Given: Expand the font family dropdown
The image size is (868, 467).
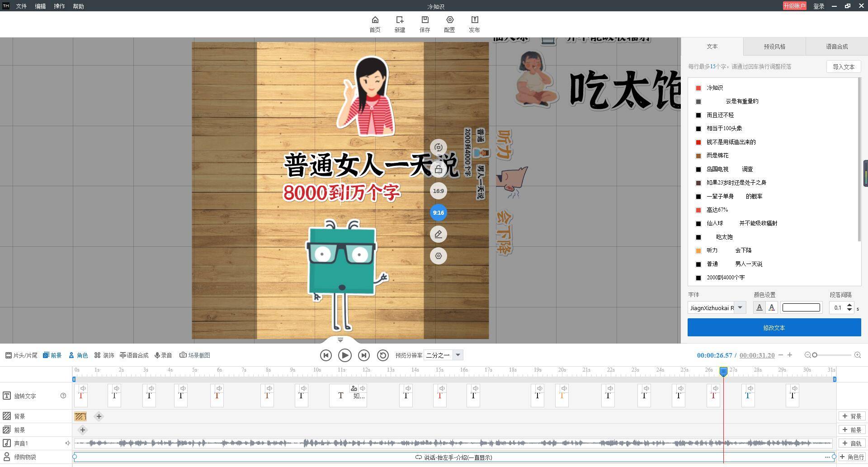Looking at the screenshot, I should [x=740, y=307].
